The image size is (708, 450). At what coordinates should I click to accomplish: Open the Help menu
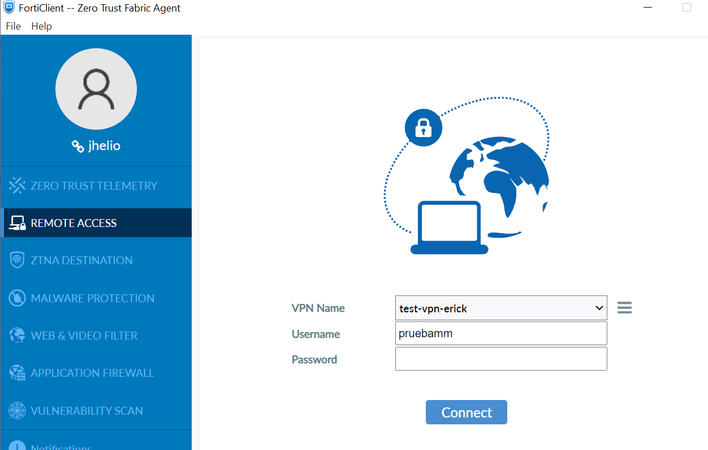point(42,26)
